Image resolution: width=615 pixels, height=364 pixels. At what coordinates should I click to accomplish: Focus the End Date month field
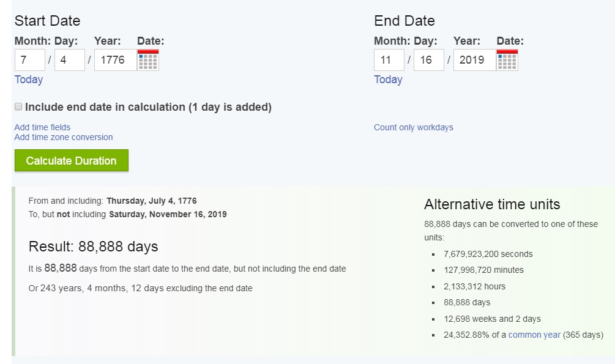tap(389, 60)
